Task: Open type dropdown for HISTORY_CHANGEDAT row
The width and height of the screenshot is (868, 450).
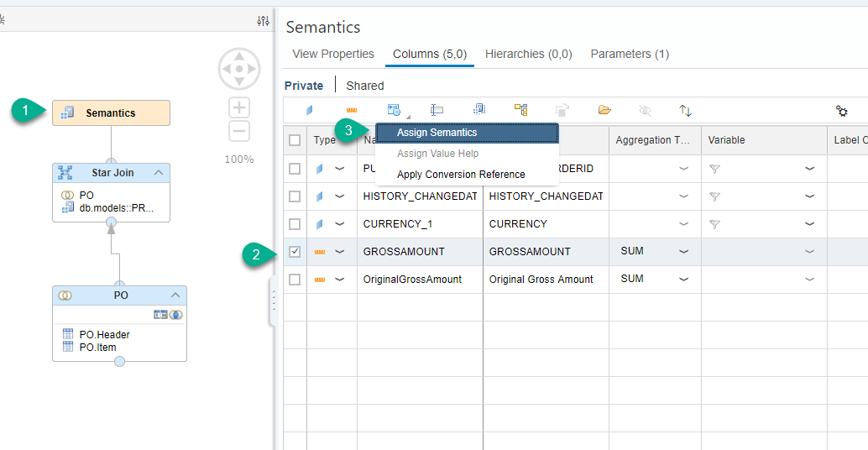Action: (x=339, y=196)
